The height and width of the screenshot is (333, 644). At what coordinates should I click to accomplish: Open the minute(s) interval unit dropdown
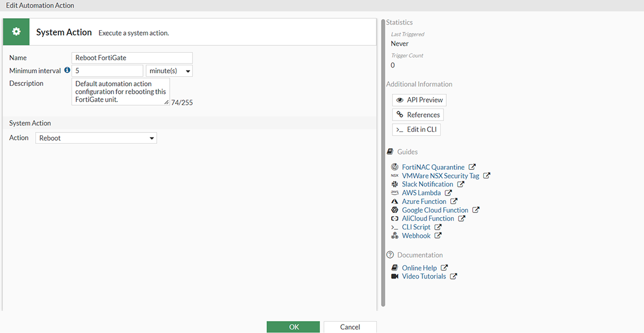point(169,70)
